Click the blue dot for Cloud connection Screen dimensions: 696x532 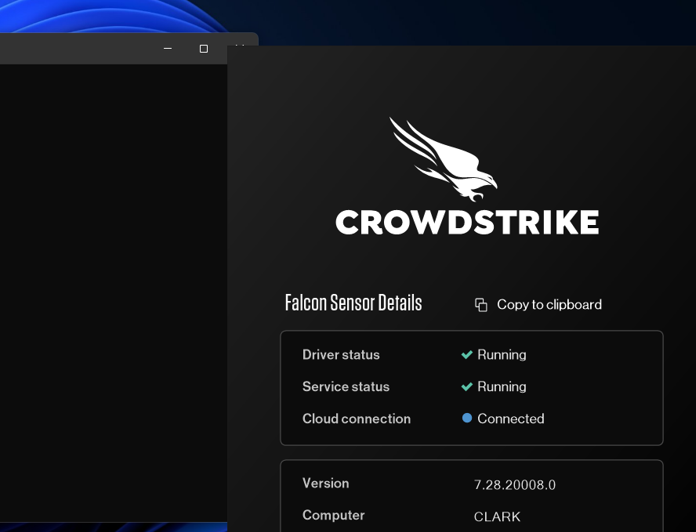(467, 418)
